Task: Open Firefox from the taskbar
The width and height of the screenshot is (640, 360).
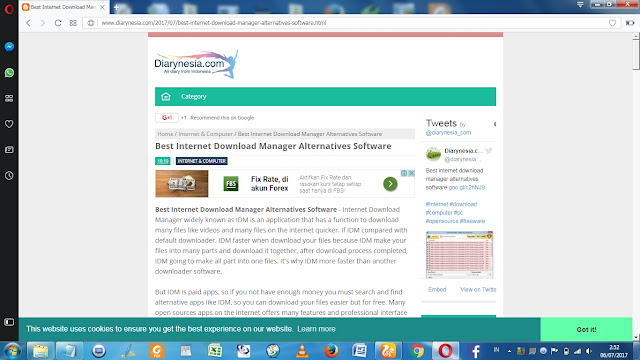Action: (x=331, y=351)
